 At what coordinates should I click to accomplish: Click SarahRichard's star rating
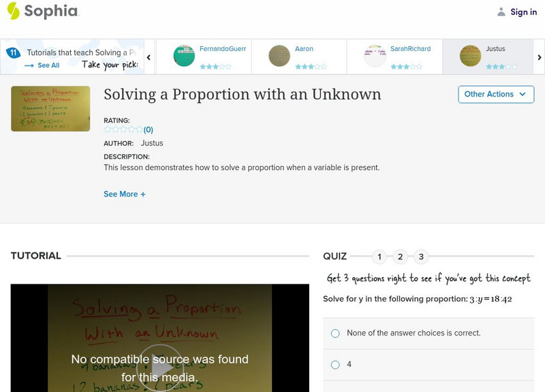[x=406, y=67]
